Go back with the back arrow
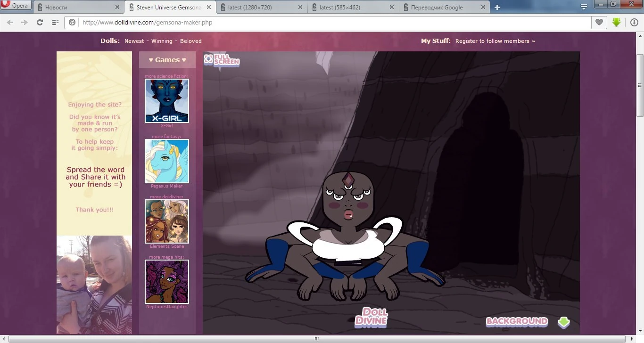The width and height of the screenshot is (644, 343). (x=10, y=22)
